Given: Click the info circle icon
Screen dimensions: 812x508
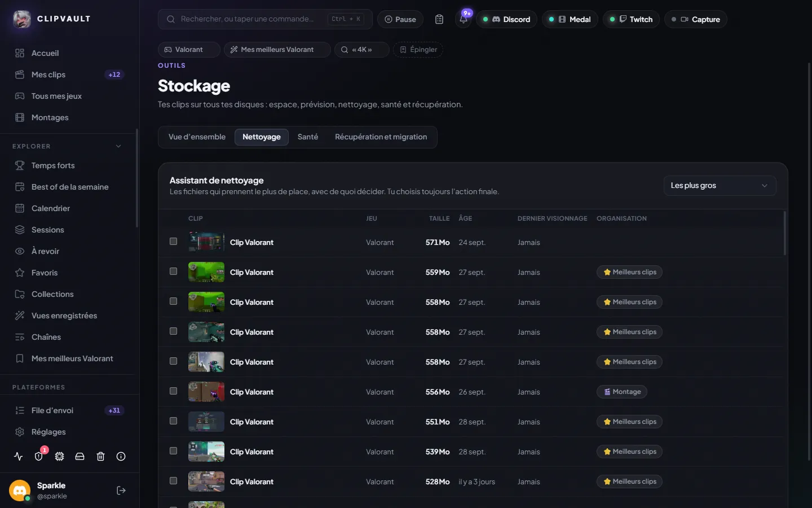Looking at the screenshot, I should click(x=121, y=457).
